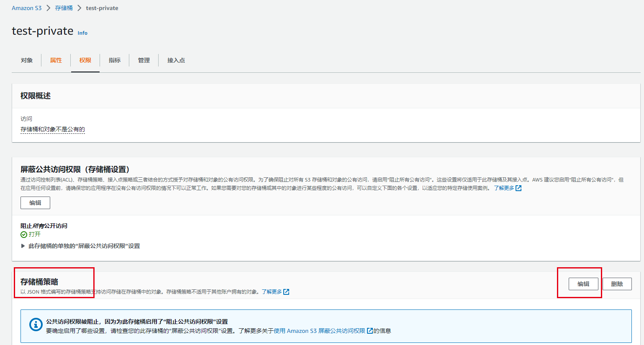Click external link icon after 使用 Amazon S3 屏蔽公共访问权限

click(x=370, y=330)
